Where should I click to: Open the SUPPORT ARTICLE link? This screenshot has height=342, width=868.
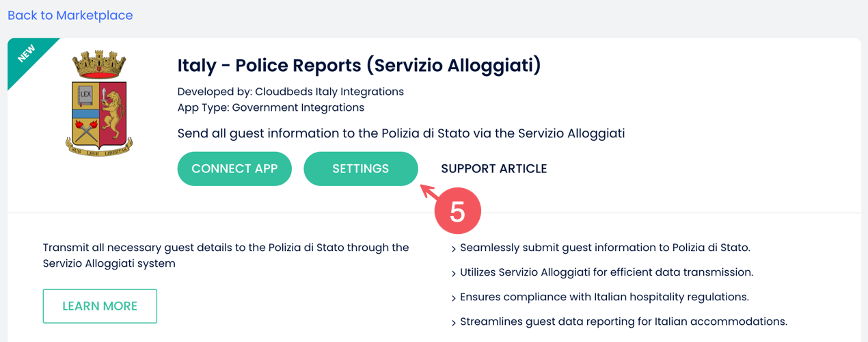coord(493,169)
